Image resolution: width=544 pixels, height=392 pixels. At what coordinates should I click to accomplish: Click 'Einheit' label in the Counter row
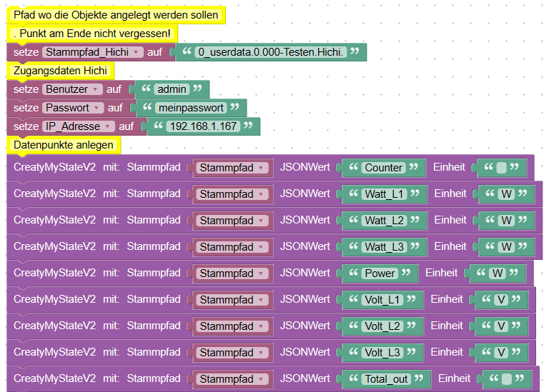(449, 167)
